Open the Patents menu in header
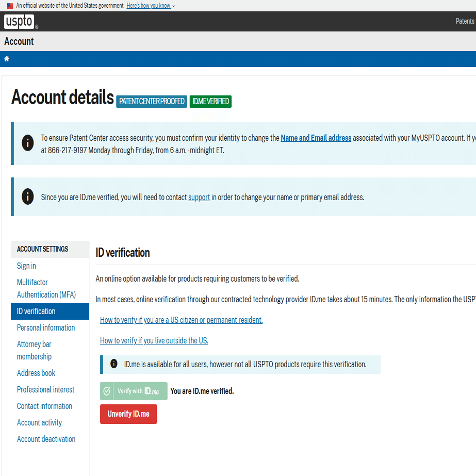The height and width of the screenshot is (476, 476). click(x=465, y=21)
